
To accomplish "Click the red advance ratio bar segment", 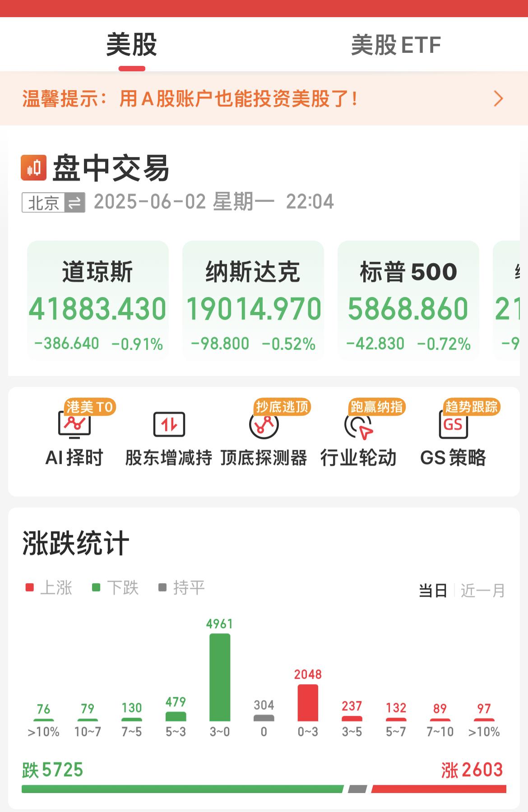I will pos(439,789).
